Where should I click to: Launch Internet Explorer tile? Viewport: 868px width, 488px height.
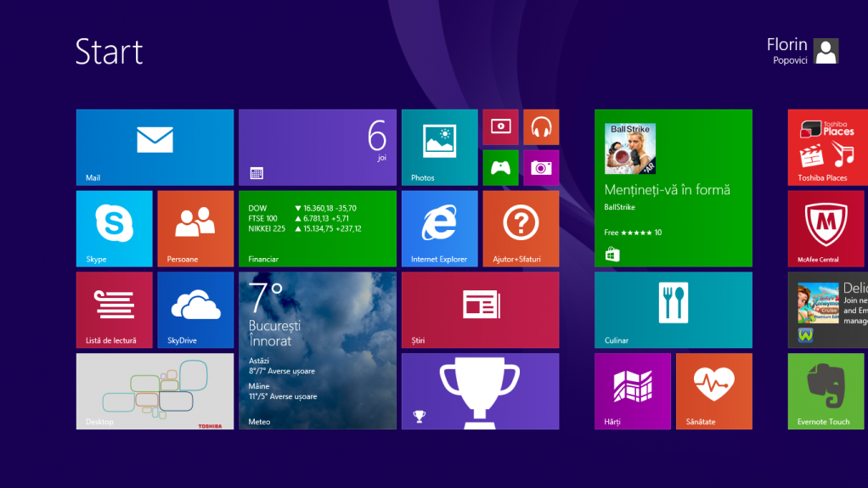coord(440,228)
